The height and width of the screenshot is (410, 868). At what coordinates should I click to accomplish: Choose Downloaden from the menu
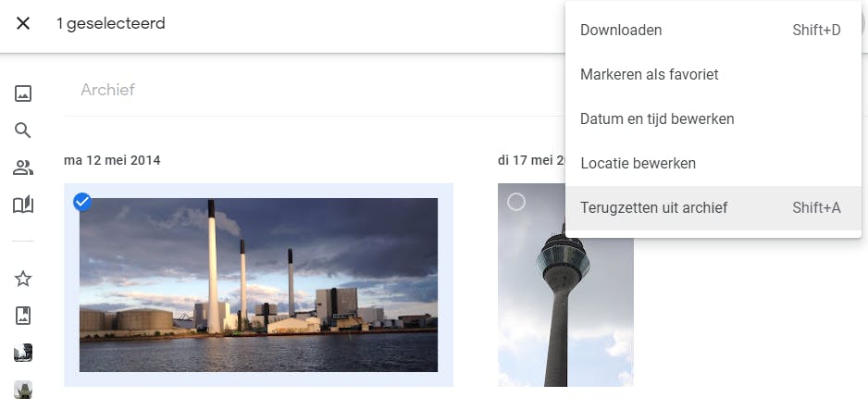620,31
